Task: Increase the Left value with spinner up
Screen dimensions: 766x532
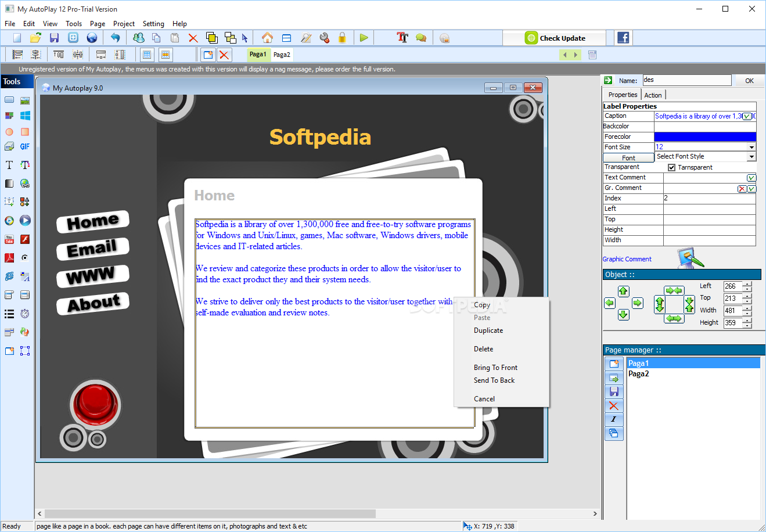Action: (747, 283)
